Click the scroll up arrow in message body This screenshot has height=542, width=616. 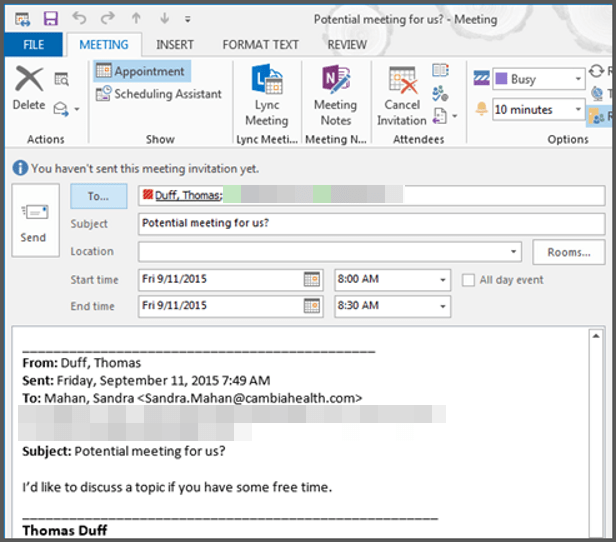click(x=596, y=336)
